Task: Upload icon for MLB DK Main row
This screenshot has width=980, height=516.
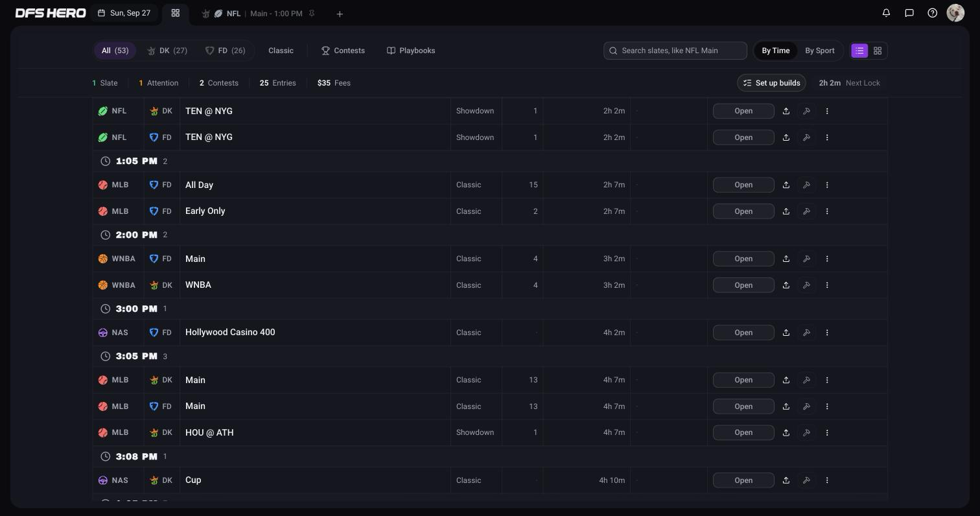Action: pyautogui.click(x=786, y=380)
